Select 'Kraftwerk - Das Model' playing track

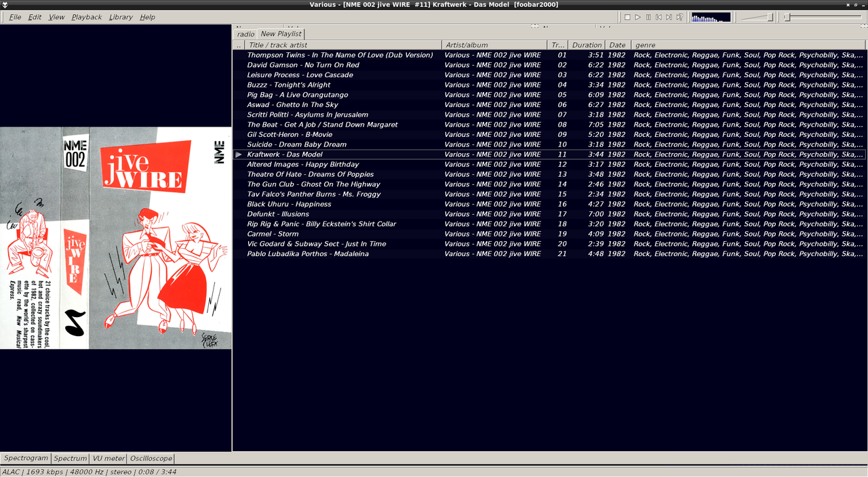coord(285,154)
